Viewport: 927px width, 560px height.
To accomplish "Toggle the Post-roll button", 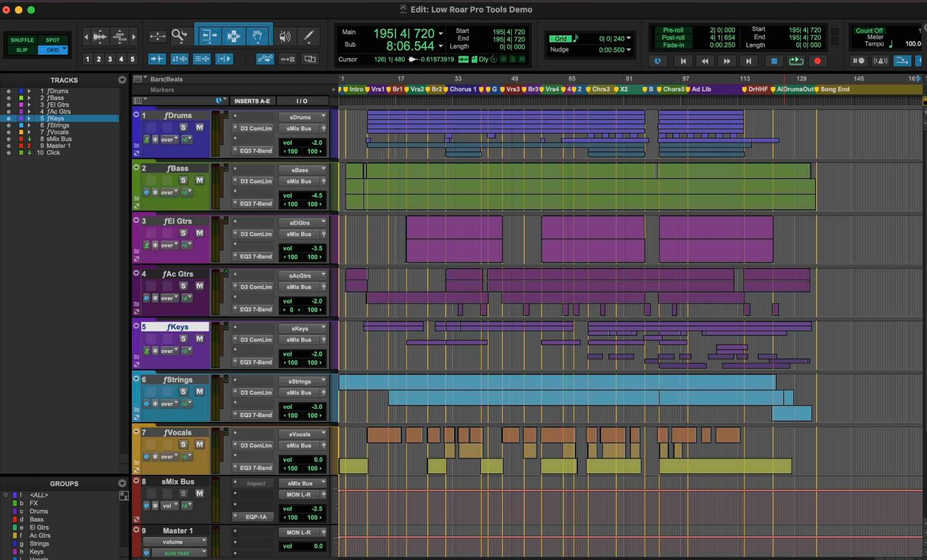I will tap(673, 37).
